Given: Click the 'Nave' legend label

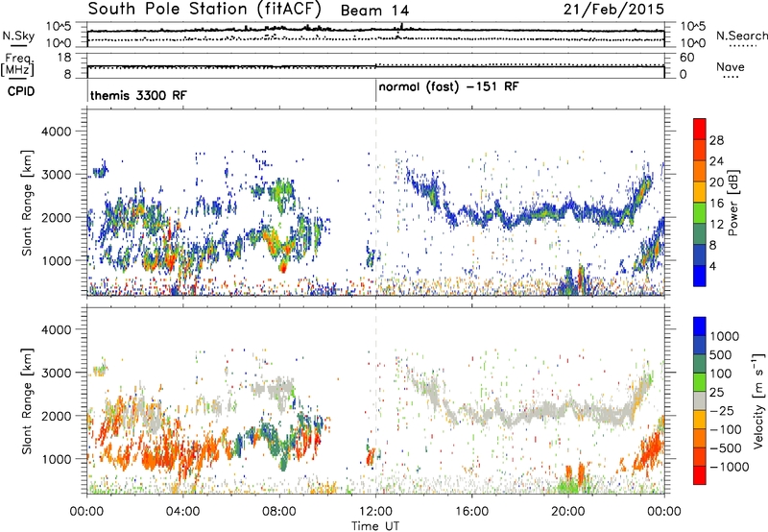Looking at the screenshot, I should 730,67.
